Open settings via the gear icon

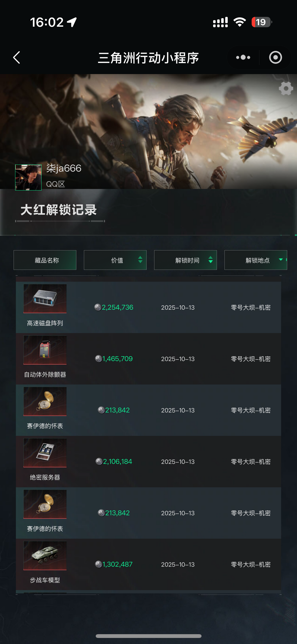(286, 89)
